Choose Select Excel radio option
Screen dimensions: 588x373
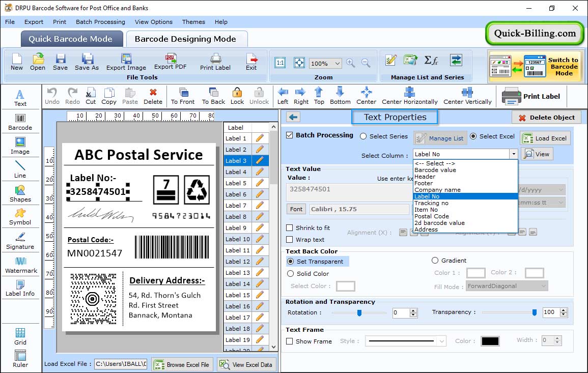(473, 136)
